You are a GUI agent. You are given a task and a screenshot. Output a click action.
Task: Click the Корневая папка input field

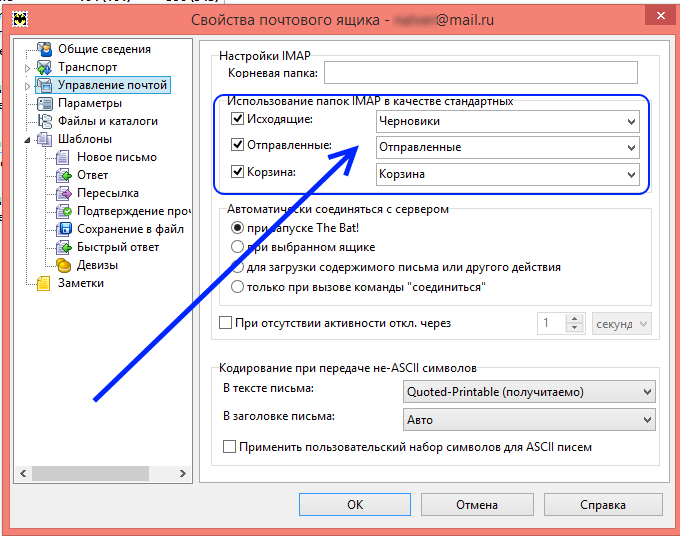(x=480, y=73)
